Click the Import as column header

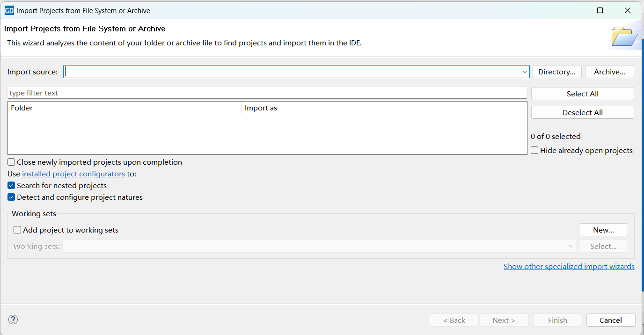coord(277,108)
